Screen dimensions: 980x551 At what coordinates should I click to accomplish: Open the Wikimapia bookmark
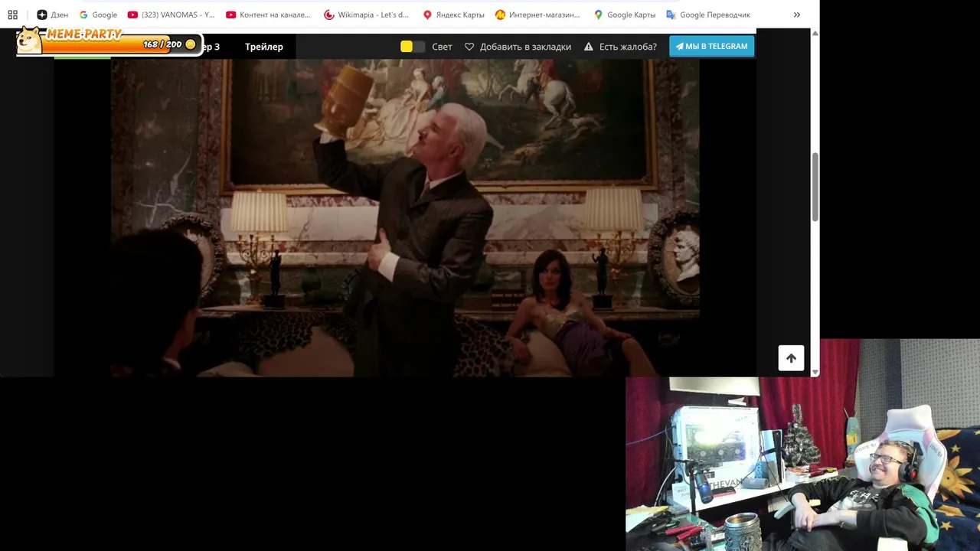click(x=367, y=15)
